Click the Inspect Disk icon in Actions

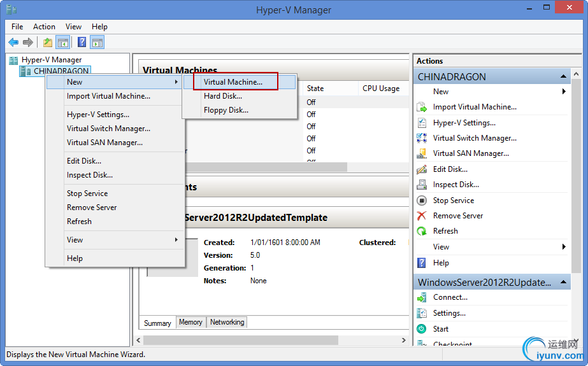coord(422,185)
